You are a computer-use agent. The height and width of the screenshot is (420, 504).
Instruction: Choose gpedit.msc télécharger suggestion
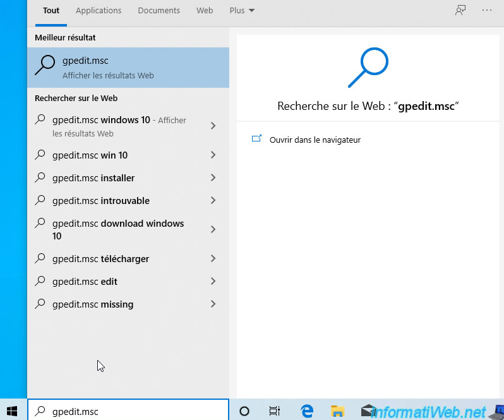101,259
